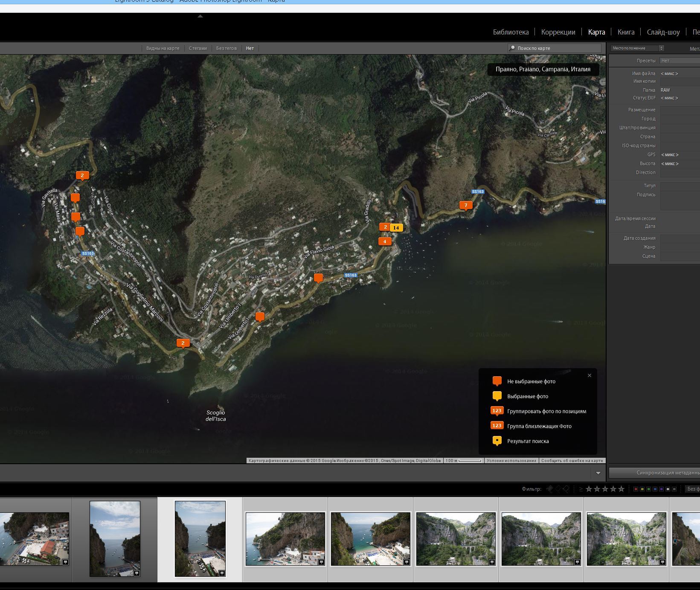700x590 pixels.
Task: Click the pin just above the left SS163 label
Action: coord(80,232)
